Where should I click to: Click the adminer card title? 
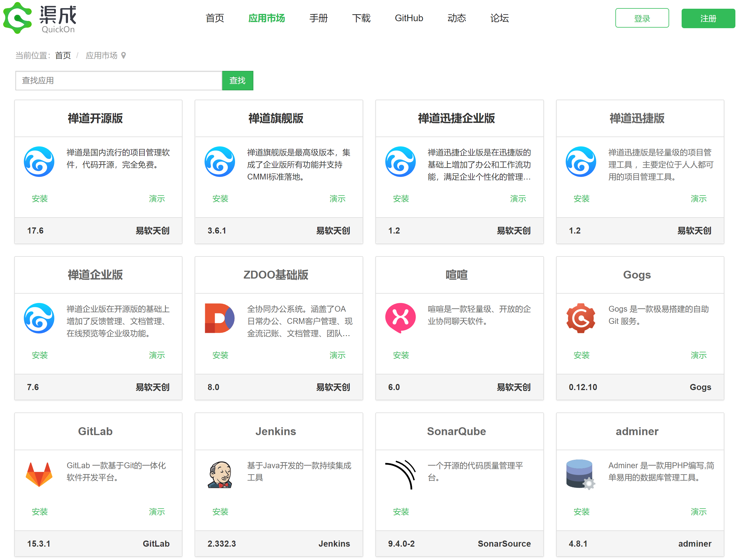coord(637,431)
